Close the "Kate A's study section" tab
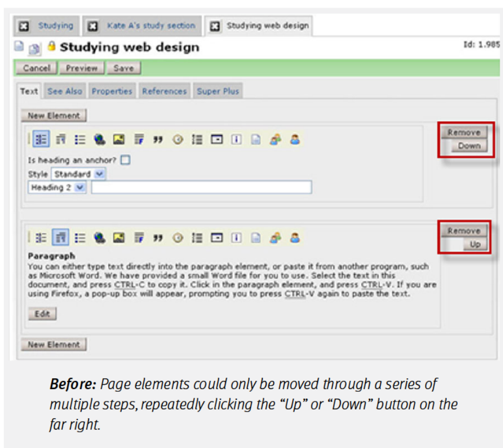The image size is (503, 448). (94, 26)
